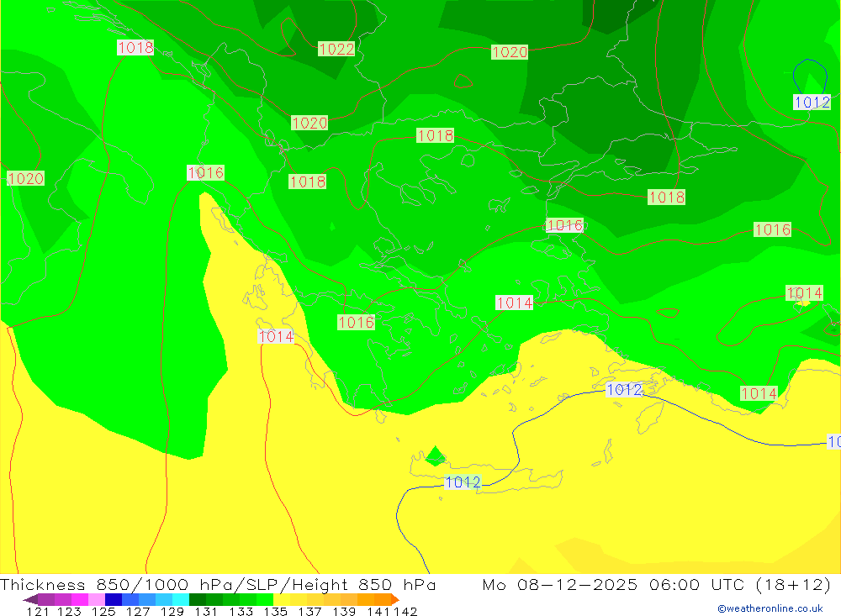Image resolution: width=841 pixels, height=616 pixels.
Task: Click the legend value 135
Action: click(x=275, y=612)
